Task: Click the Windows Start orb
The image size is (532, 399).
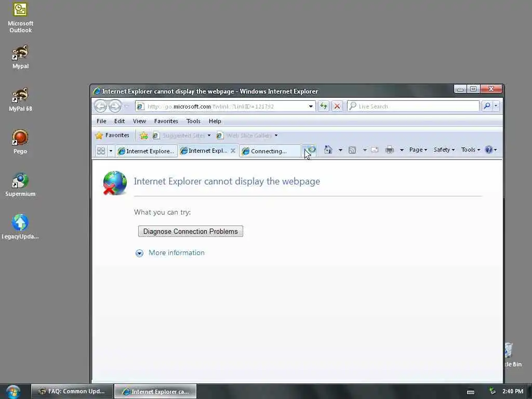Action: click(13, 392)
